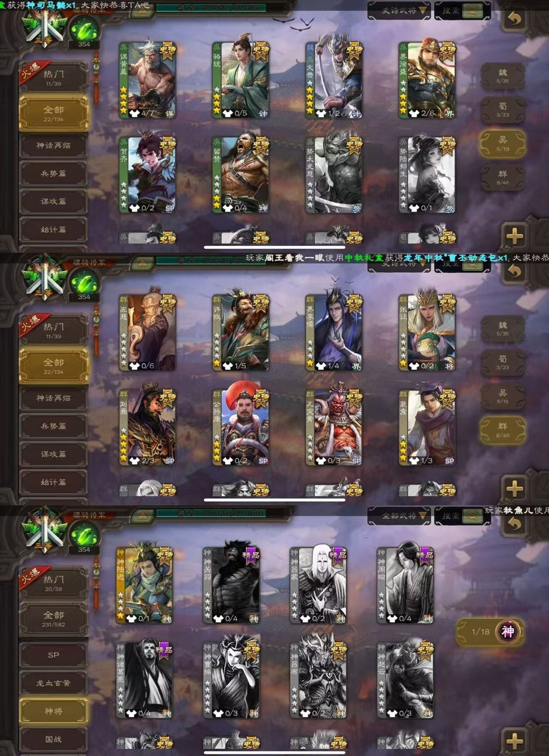Viewport: 549px width, 756px height.
Task: Click the 全部 231/582 button
Action: click(x=53, y=619)
